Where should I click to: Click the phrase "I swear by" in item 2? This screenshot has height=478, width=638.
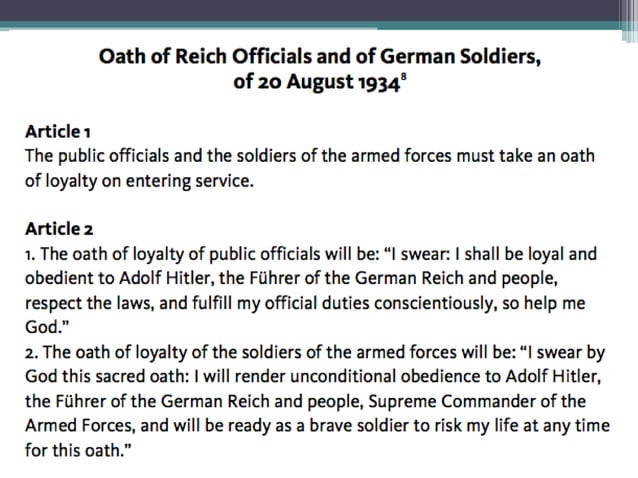coord(563,352)
